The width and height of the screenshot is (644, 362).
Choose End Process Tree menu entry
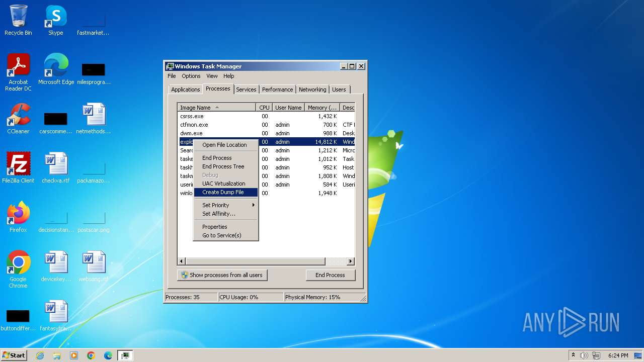click(225, 166)
